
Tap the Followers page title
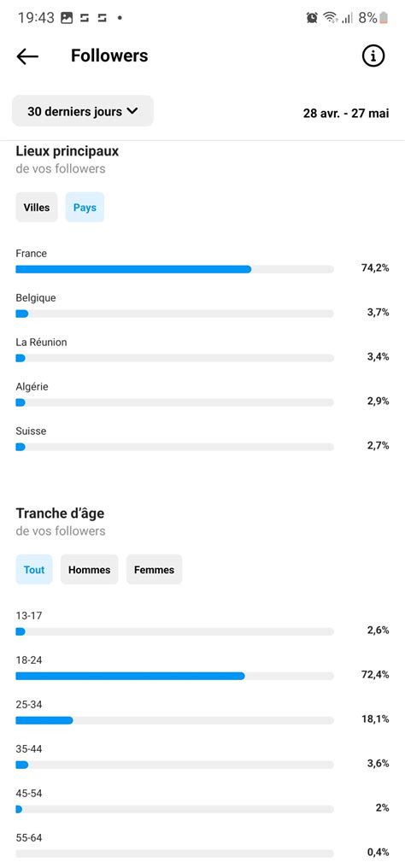109,56
